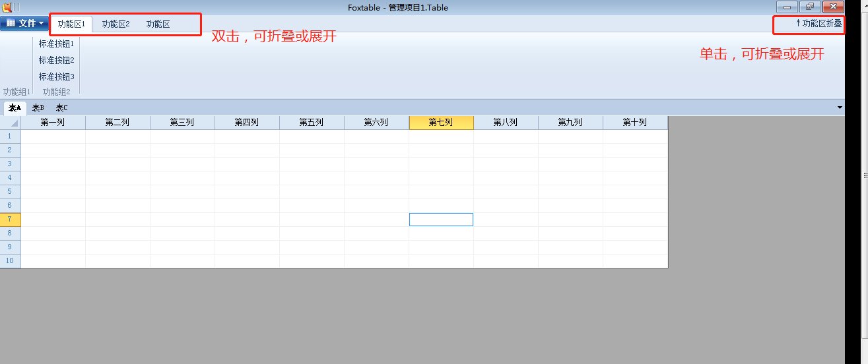Click the 标准按钮1 button
The height and width of the screenshot is (364, 868).
[x=56, y=44]
